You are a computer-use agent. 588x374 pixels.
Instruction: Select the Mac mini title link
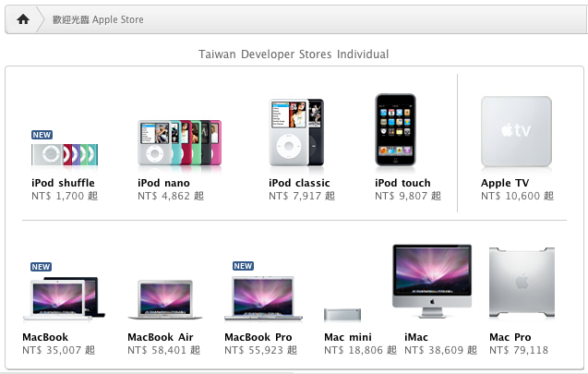point(348,337)
